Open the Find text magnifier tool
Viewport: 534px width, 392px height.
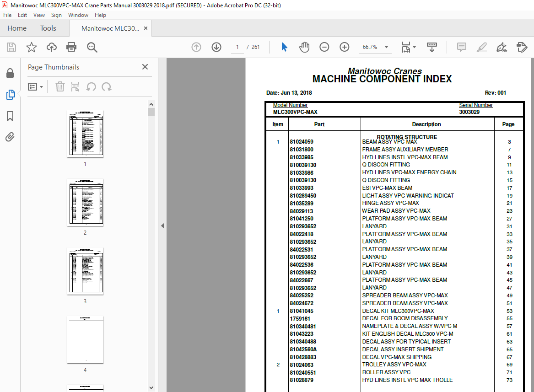tap(92, 47)
